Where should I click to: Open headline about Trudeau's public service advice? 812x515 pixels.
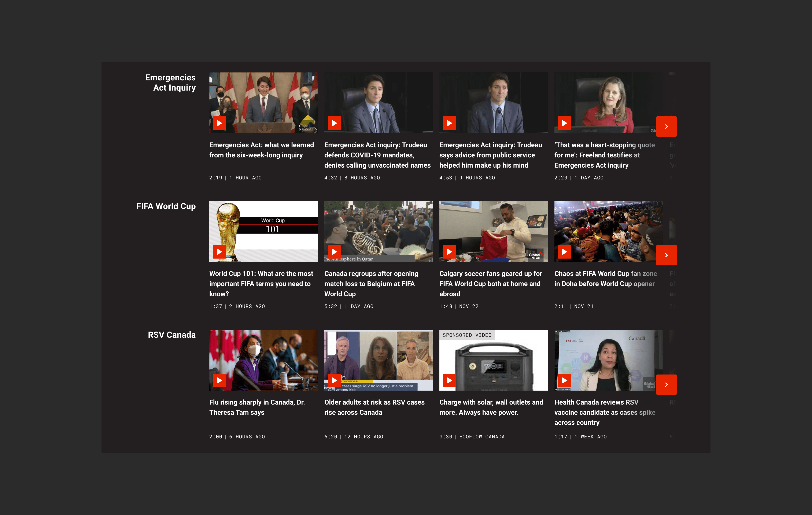point(490,155)
